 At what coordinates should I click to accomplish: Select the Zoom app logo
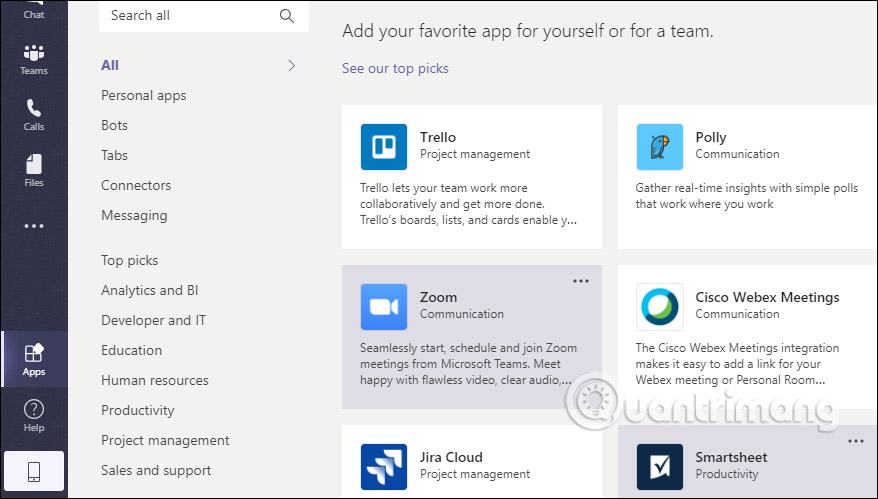coord(384,306)
